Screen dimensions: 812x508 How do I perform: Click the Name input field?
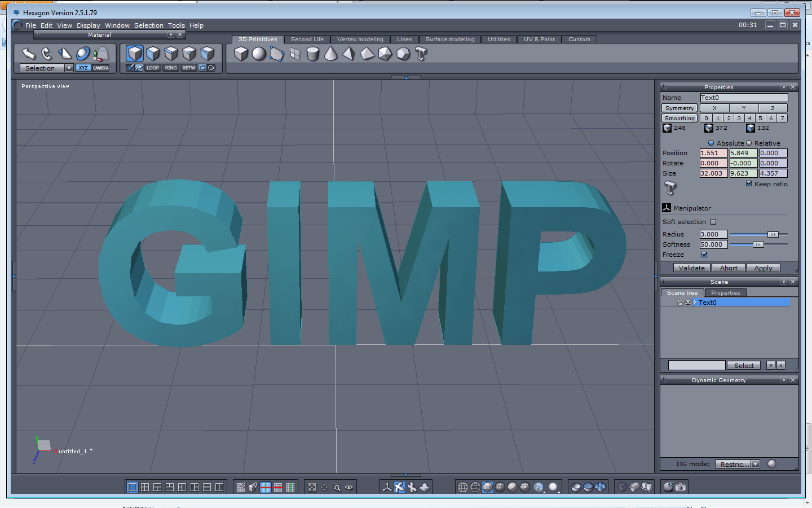[x=744, y=98]
